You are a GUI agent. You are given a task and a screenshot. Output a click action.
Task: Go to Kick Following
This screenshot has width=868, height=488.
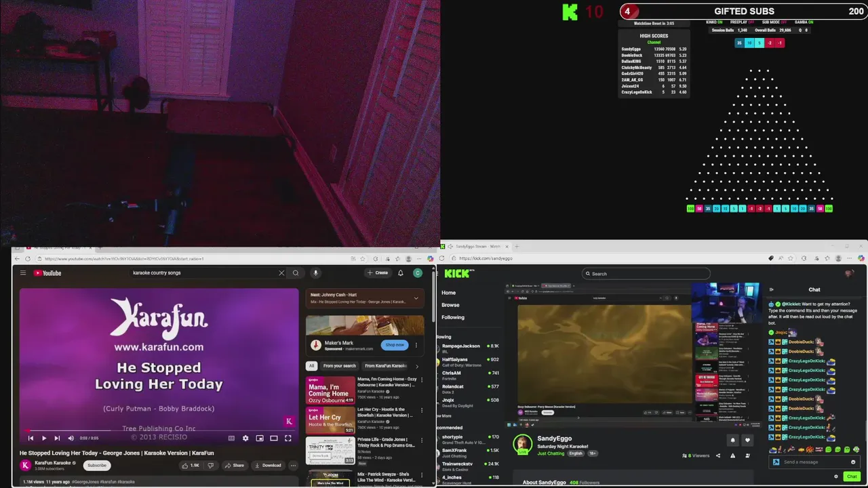click(453, 317)
